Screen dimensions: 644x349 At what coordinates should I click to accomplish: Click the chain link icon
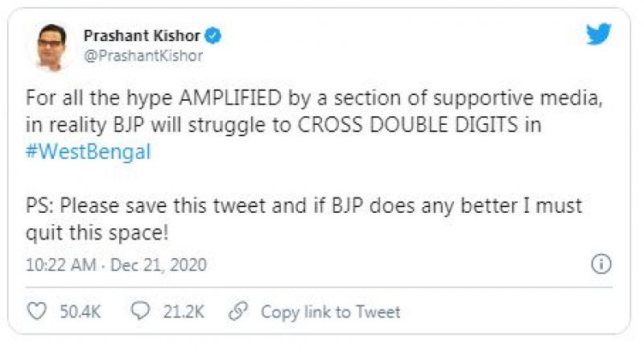237,311
